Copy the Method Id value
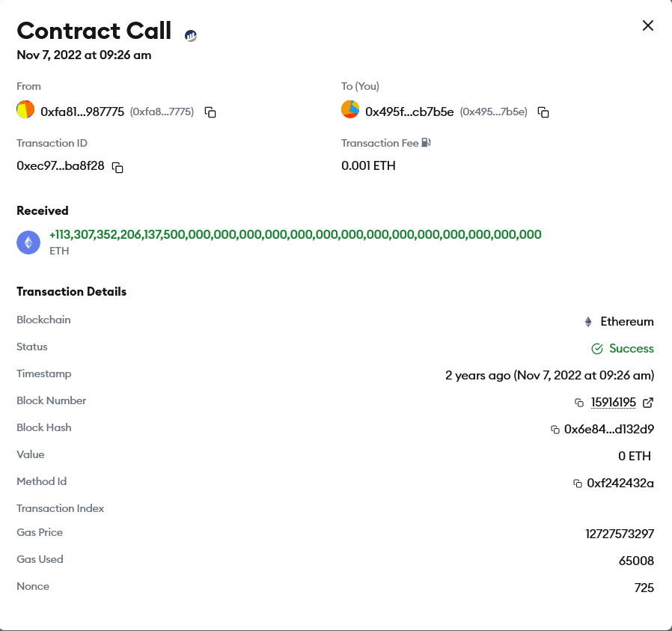 [x=578, y=484]
